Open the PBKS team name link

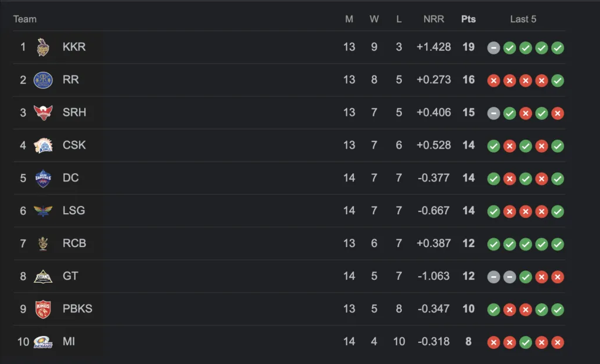77,309
